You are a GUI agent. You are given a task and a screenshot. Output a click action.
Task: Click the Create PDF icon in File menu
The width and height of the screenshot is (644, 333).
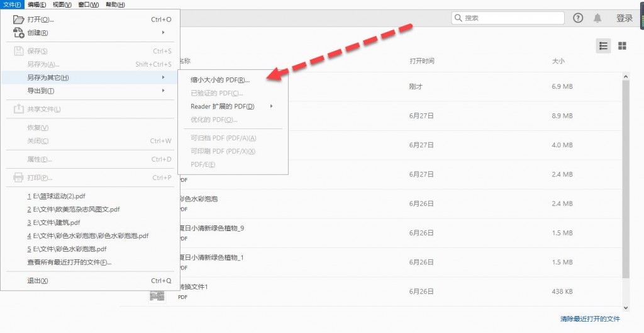pyautogui.click(x=19, y=33)
